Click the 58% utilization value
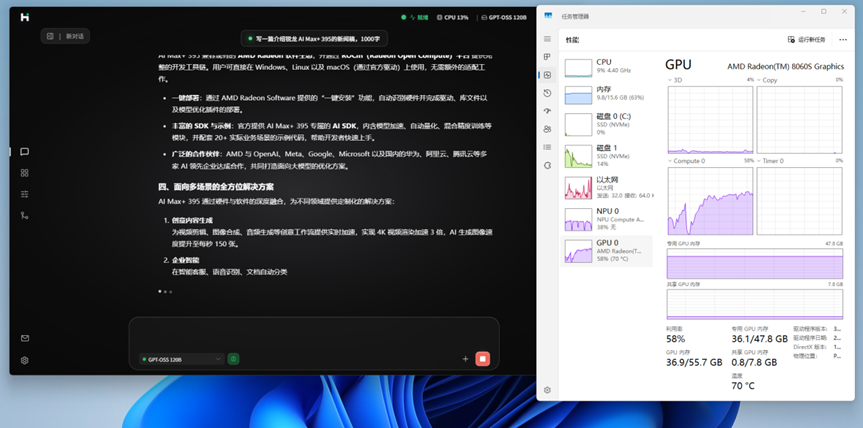863x428 pixels. pyautogui.click(x=675, y=339)
